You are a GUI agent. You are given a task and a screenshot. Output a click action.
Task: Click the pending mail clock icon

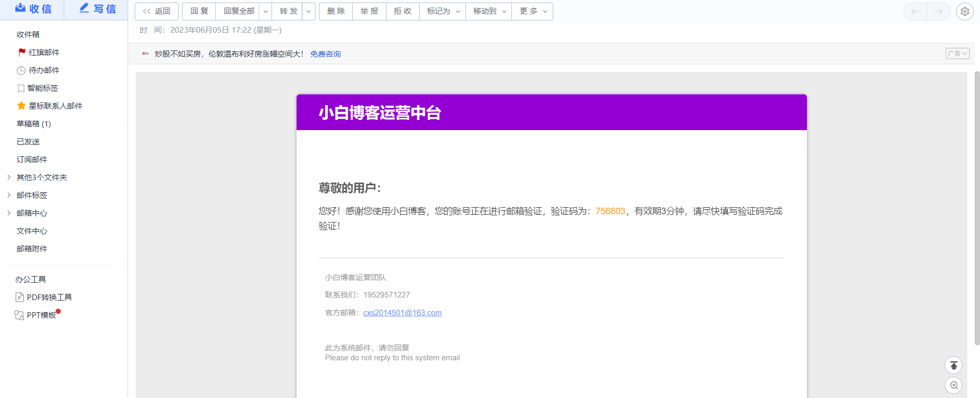(21, 70)
